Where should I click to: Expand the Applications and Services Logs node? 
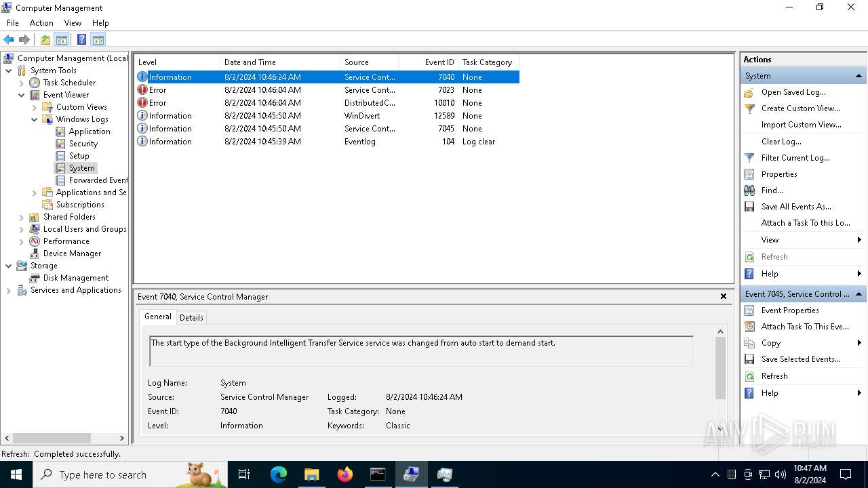coord(34,192)
